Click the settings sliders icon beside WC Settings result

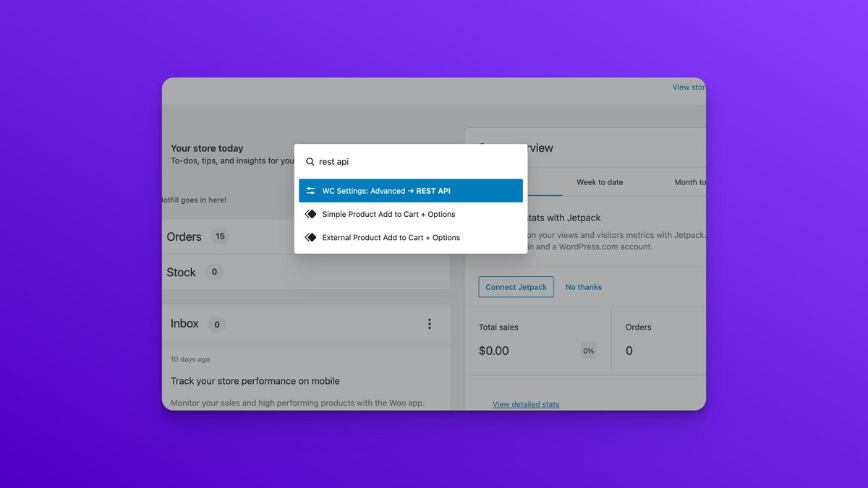[311, 190]
